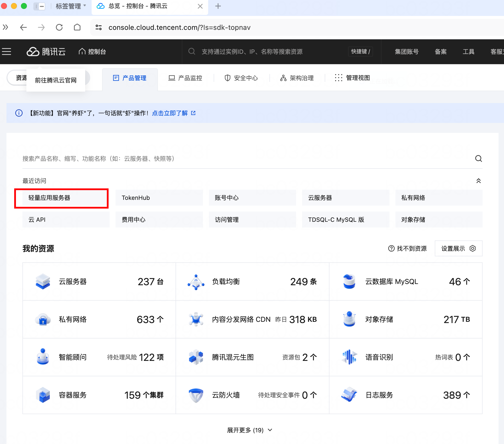Click the container service resource icon
Viewport: 504px width, 444px height.
coord(43,395)
